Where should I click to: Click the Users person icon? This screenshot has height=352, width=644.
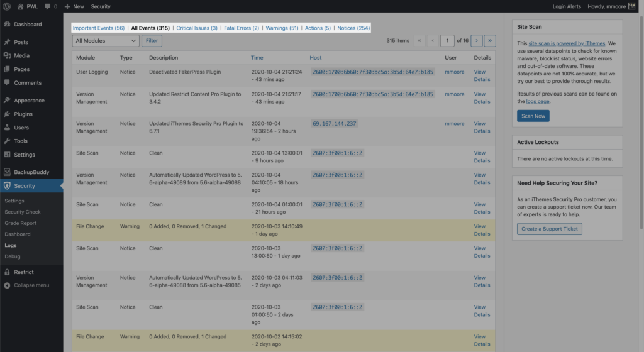click(7, 127)
